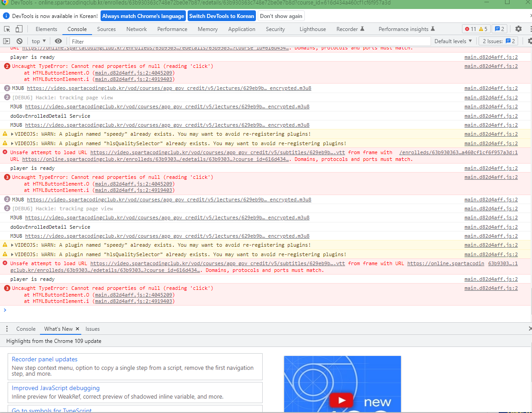Screen dimensions: 532x413
Task: Click the error icon on first Unsafe attempt message
Action: (x=5, y=152)
